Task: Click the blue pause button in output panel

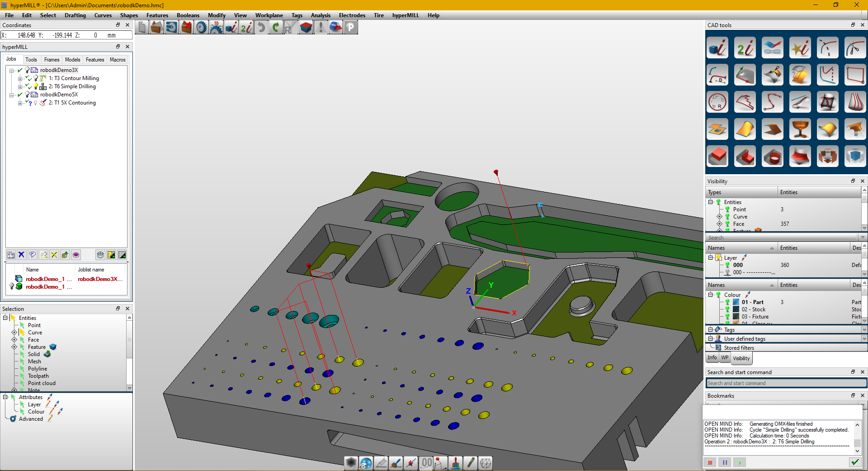Action: (x=725, y=462)
